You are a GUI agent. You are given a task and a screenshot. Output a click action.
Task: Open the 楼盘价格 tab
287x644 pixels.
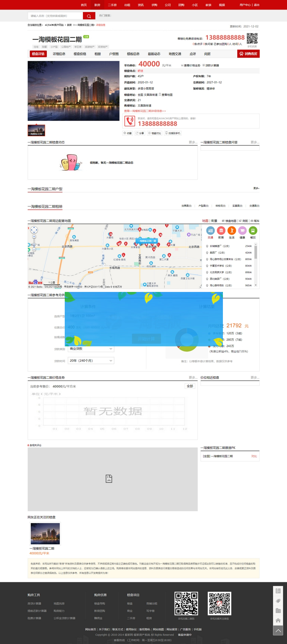point(80,54)
